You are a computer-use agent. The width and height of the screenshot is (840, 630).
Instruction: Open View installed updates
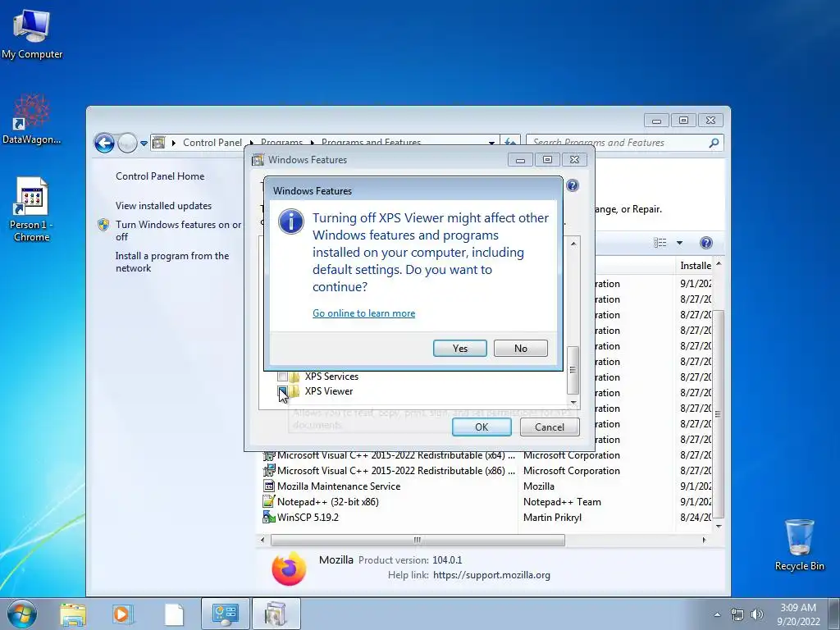pos(163,206)
